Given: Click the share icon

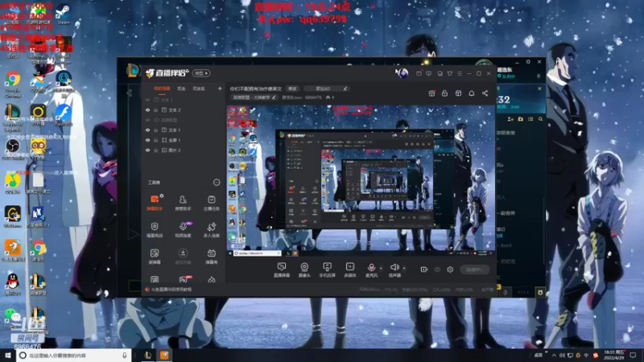Looking at the screenshot, I should (x=485, y=93).
